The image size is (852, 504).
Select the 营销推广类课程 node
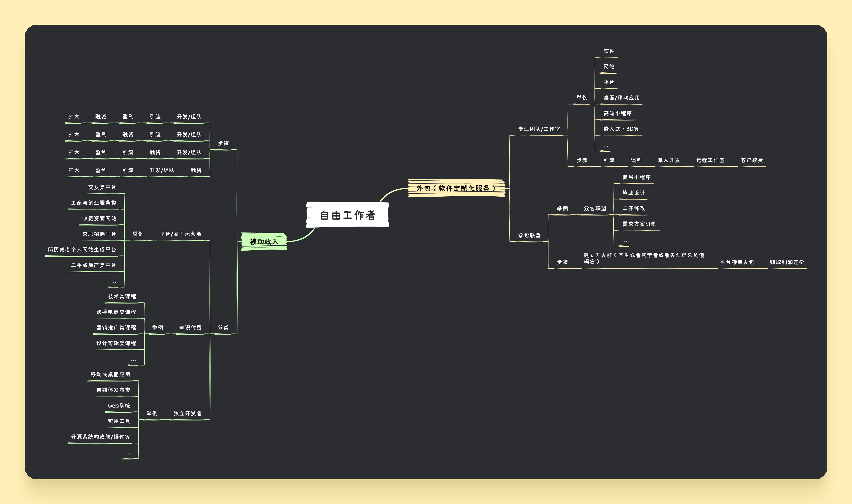[x=116, y=328]
